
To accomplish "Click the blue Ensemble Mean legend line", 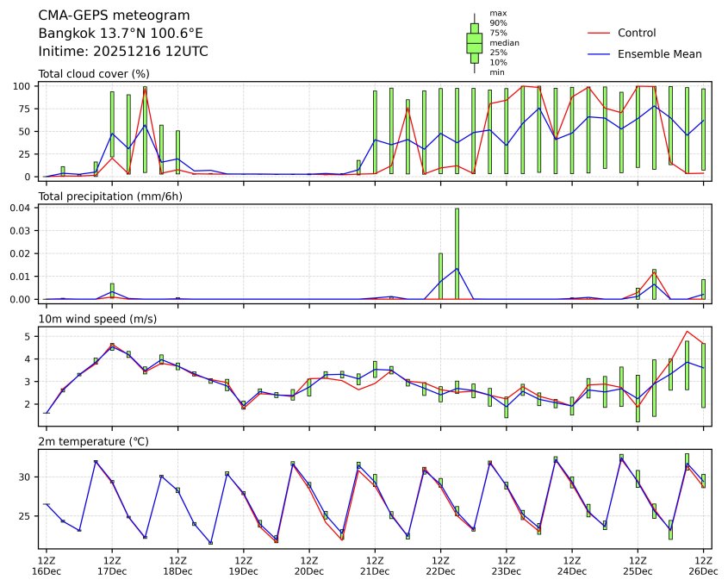I will [x=598, y=53].
